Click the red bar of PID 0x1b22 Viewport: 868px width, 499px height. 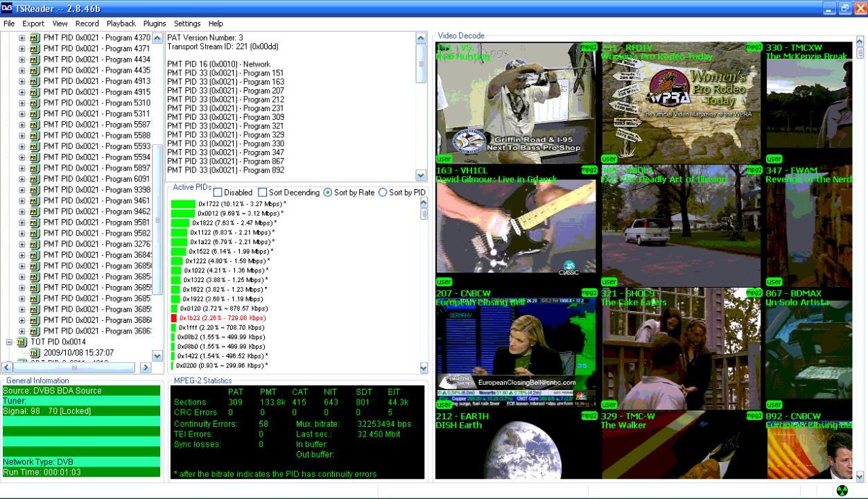174,318
